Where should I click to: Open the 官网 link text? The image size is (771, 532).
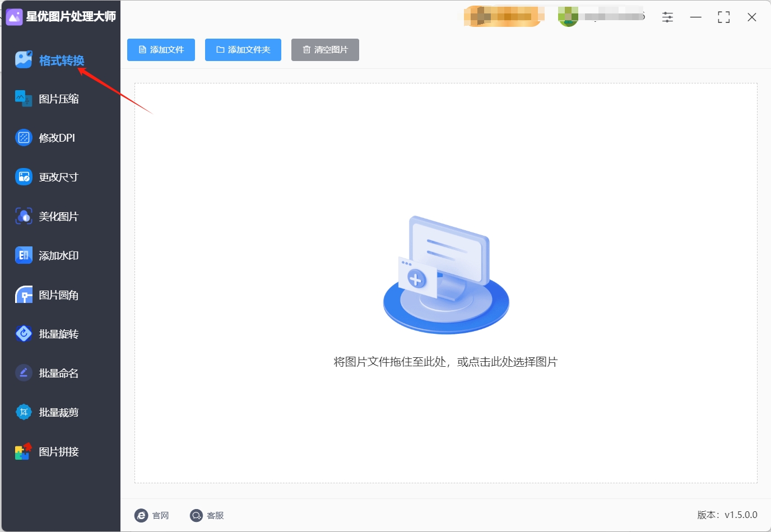(x=160, y=515)
